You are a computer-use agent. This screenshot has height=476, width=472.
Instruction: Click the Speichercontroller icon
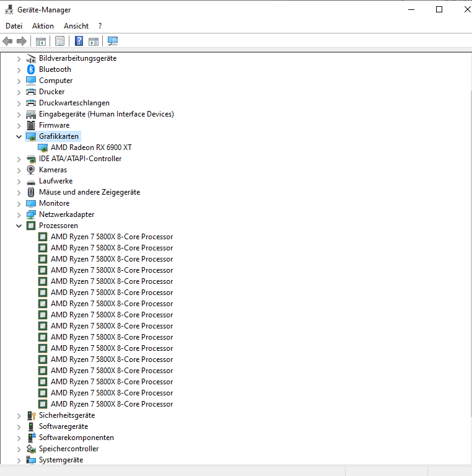pos(30,449)
